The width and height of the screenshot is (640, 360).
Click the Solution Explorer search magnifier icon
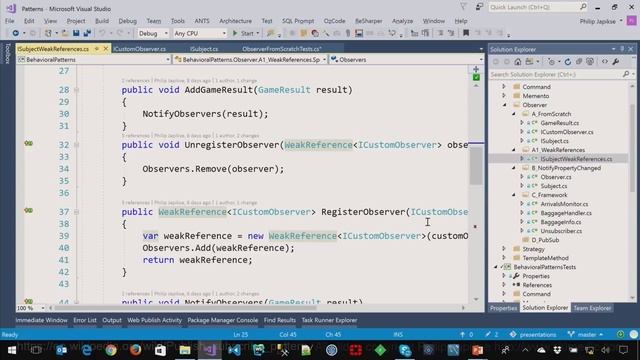pos(626,74)
